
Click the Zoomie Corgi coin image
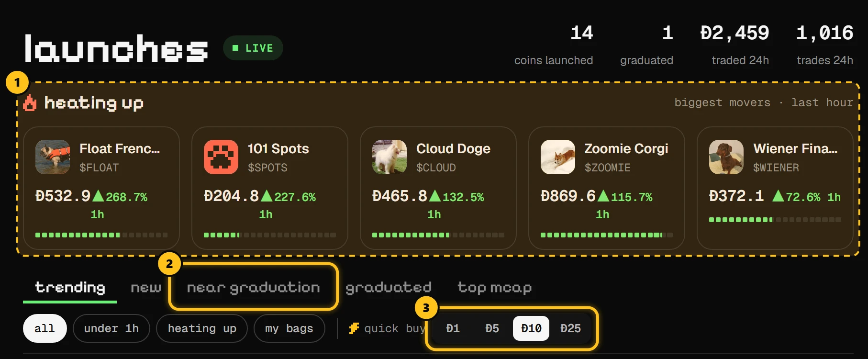pos(558,157)
